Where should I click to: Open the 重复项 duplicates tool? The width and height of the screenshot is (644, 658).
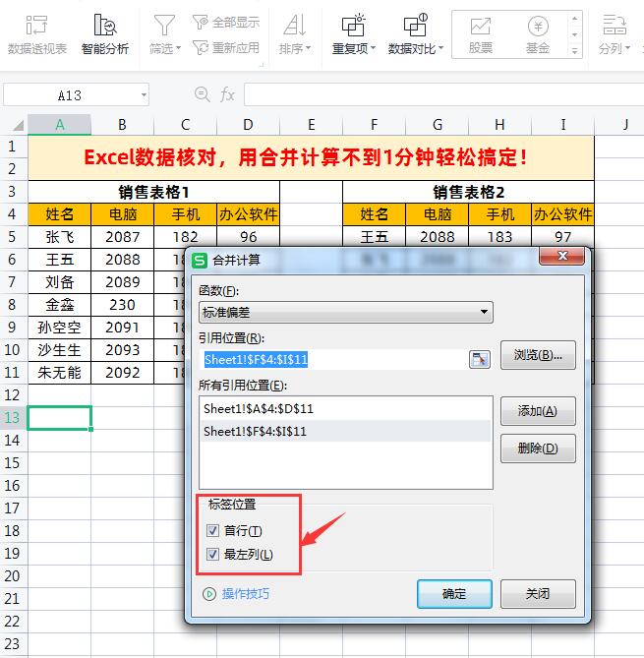click(x=353, y=35)
